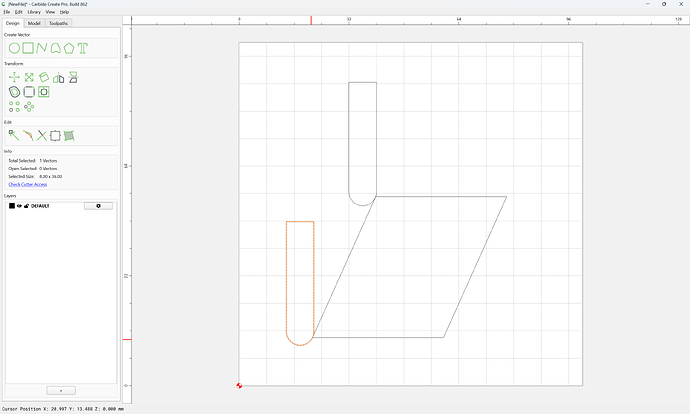The width and height of the screenshot is (690, 414).
Task: Click the Cursor Position status bar text
Action: 63,409
